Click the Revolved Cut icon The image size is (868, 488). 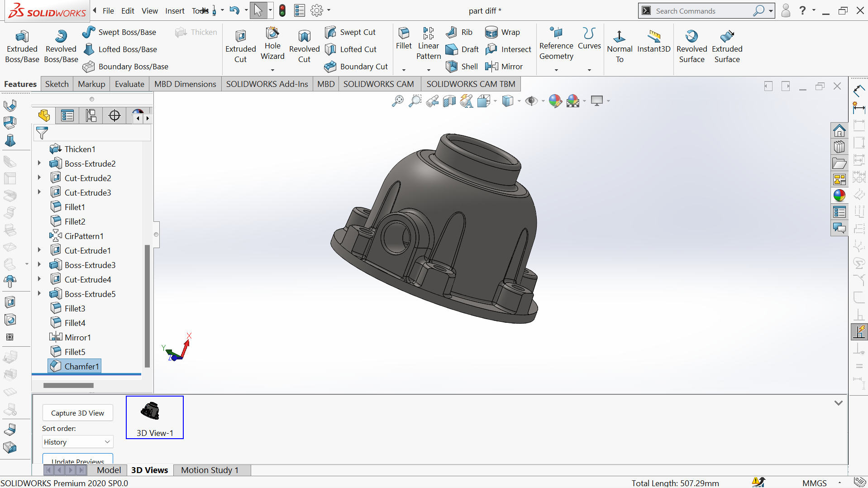tap(304, 47)
